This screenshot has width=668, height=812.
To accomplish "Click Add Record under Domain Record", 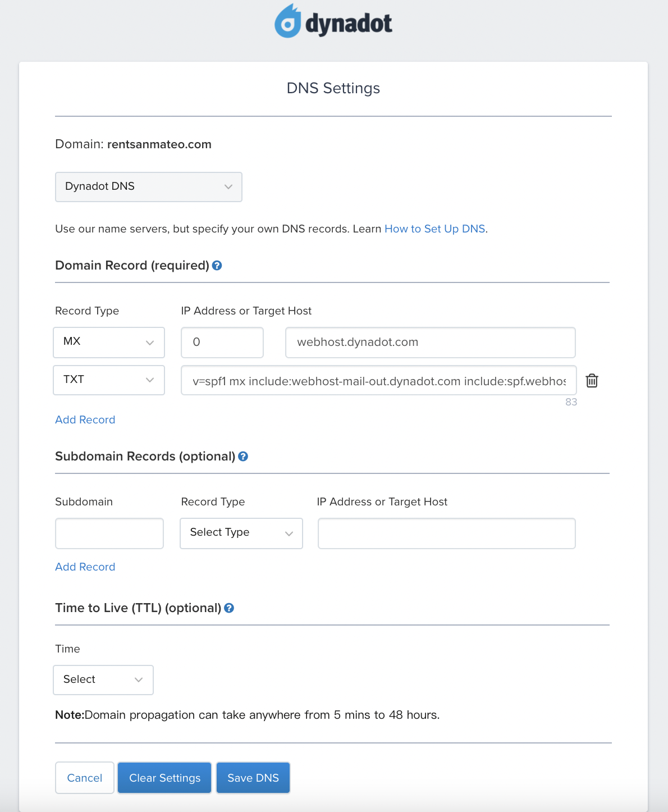I will pos(85,420).
